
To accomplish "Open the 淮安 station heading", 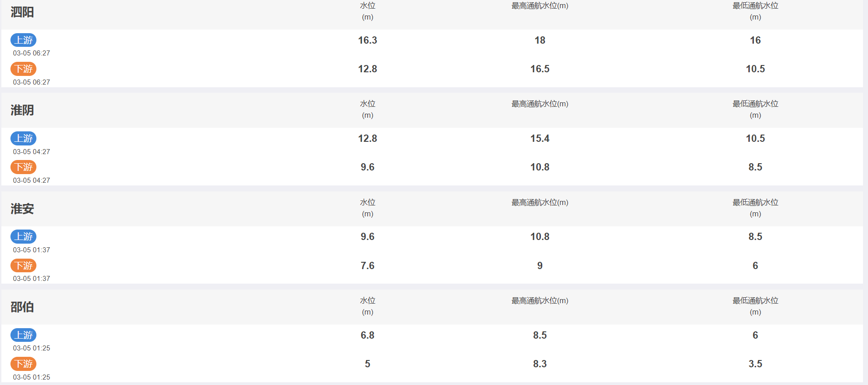I will coord(22,209).
